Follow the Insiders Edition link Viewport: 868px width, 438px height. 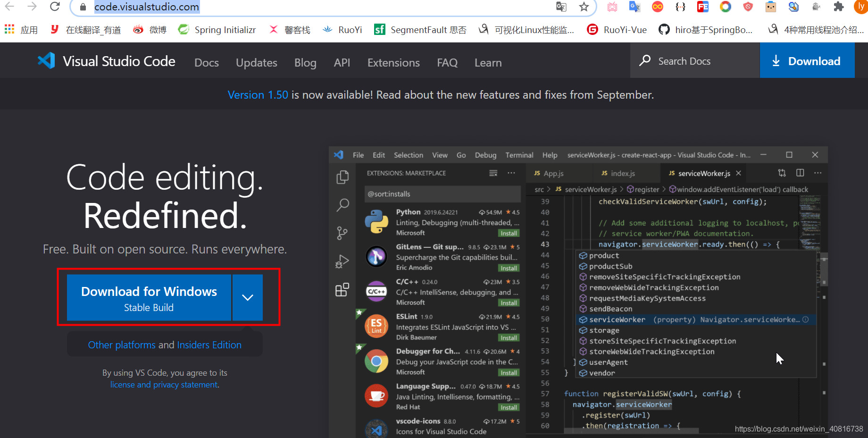[x=209, y=345]
